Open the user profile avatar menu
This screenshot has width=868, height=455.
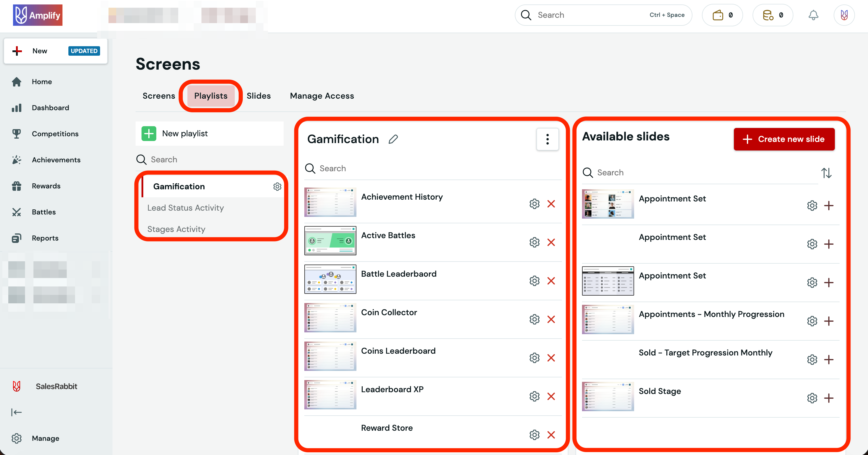[x=844, y=15]
